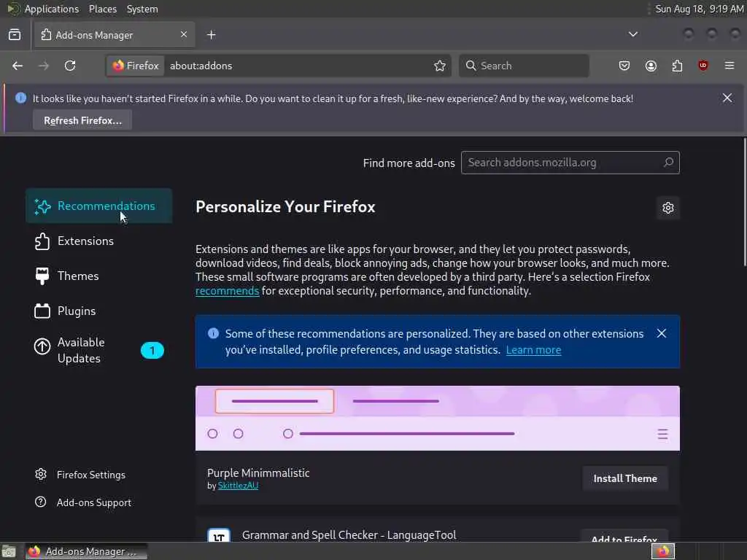Bookmark this page with the star icon
Image resolution: width=747 pixels, height=560 pixels.
click(440, 66)
